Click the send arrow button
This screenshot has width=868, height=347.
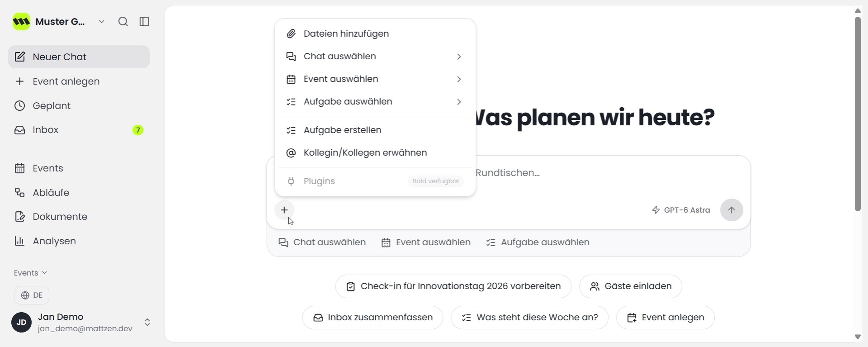(x=731, y=210)
